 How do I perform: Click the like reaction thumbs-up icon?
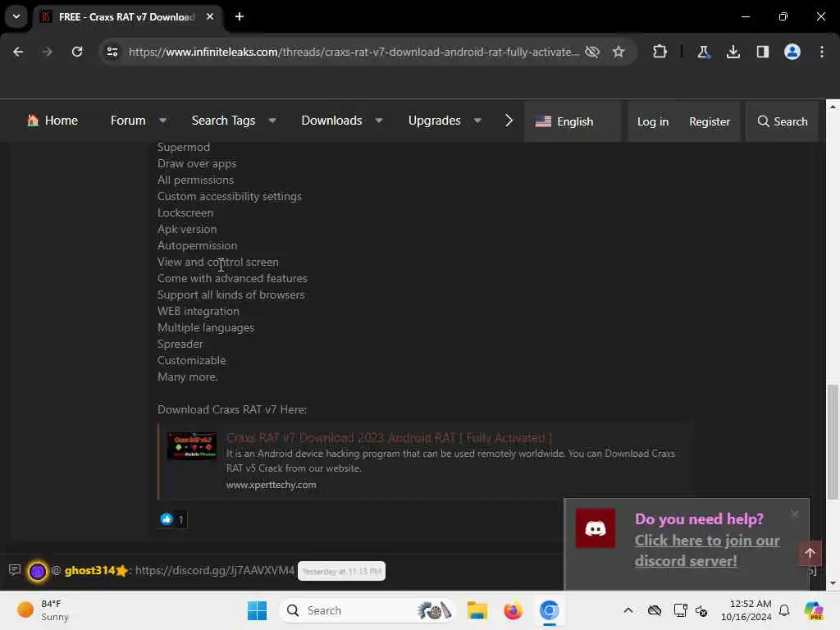[167, 519]
